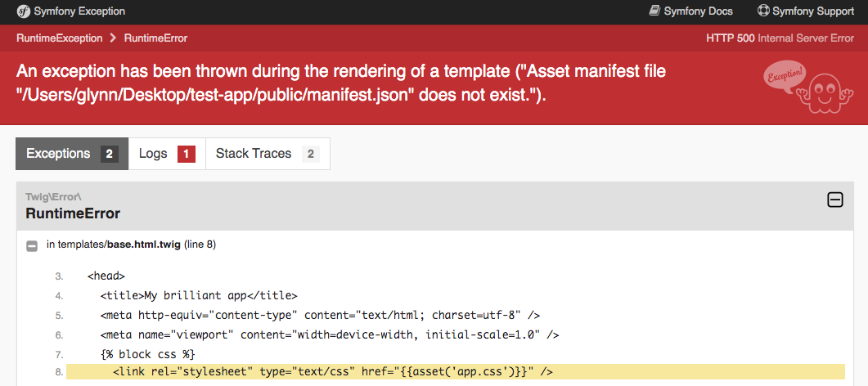The width and height of the screenshot is (868, 386).
Task: Open the Stack Traces tab
Action: [x=268, y=154]
